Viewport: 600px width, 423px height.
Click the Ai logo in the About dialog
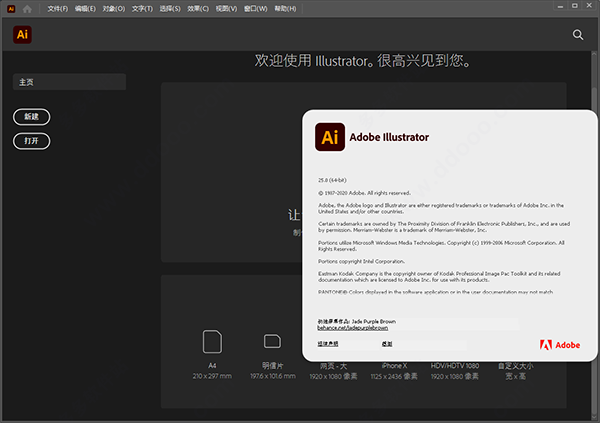(x=330, y=137)
